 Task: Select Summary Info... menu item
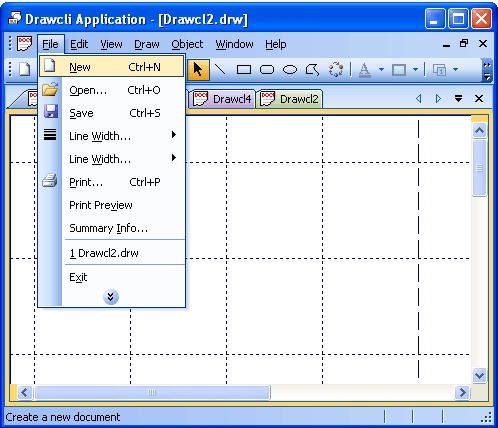click(111, 228)
